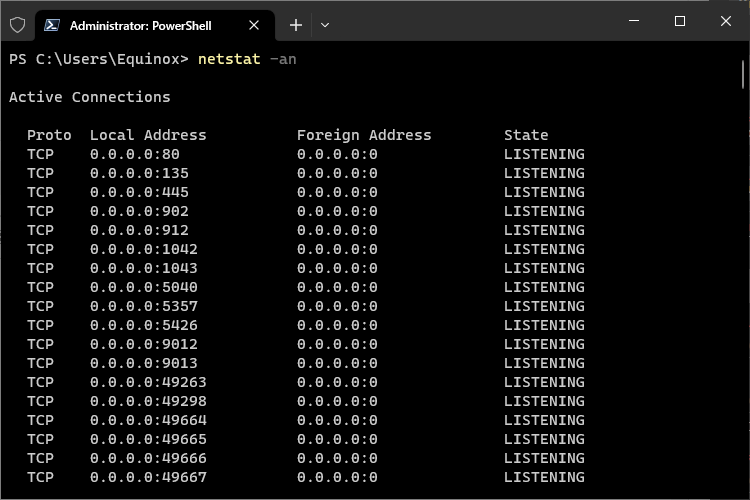
Task: Click the terminal vertical scrollbar thumb
Action: click(x=743, y=74)
